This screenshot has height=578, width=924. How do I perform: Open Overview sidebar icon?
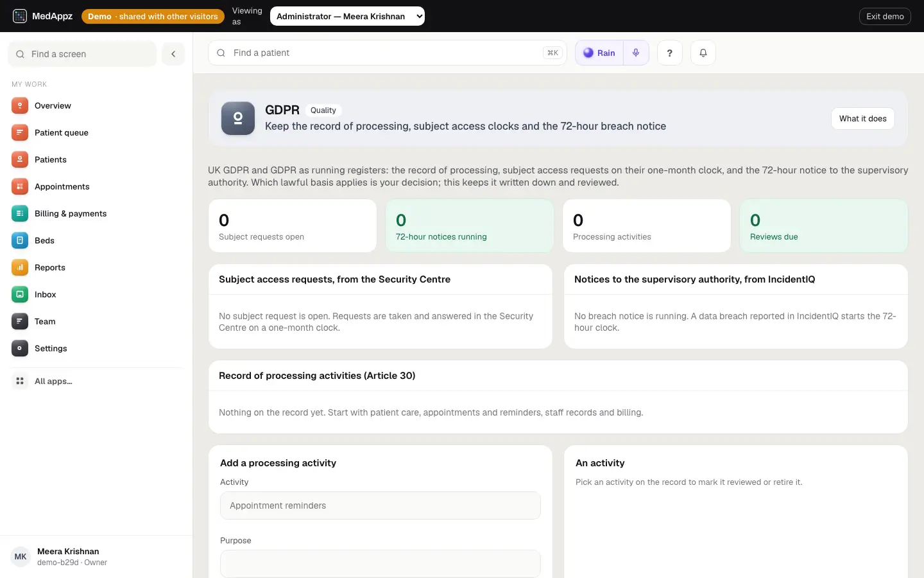tap(20, 105)
